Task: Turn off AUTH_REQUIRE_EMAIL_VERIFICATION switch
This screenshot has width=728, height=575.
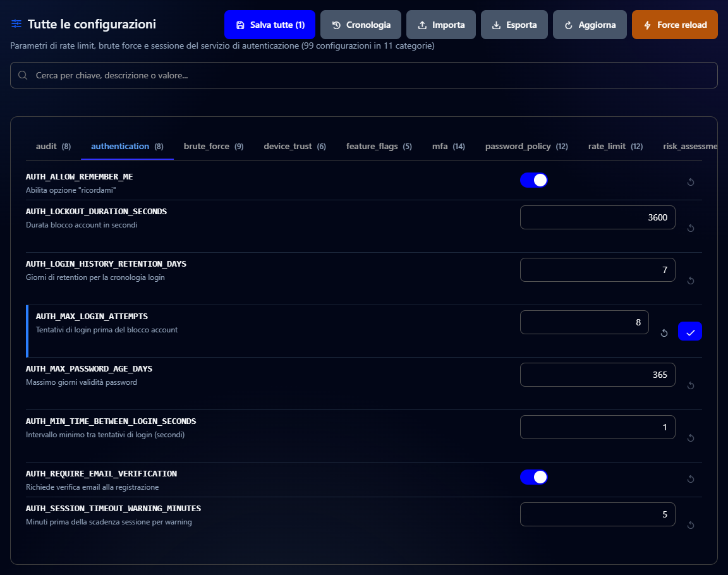Action: 533,477
